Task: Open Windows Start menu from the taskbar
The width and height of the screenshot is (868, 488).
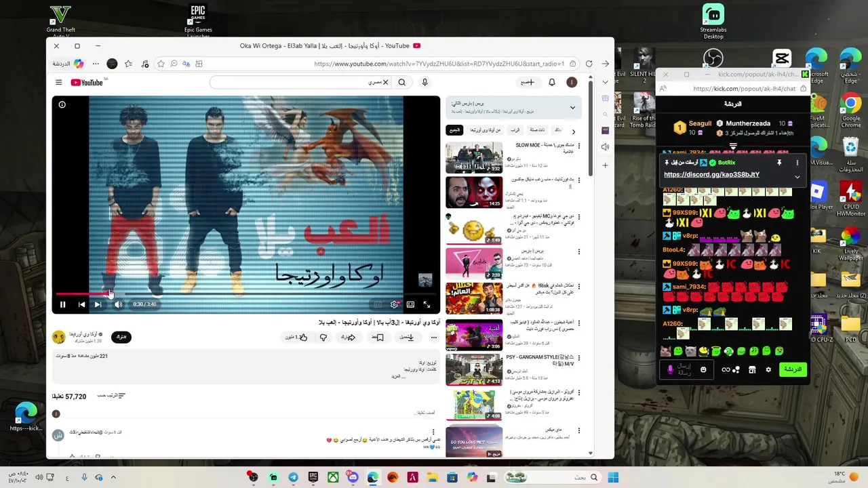Action: click(x=613, y=477)
